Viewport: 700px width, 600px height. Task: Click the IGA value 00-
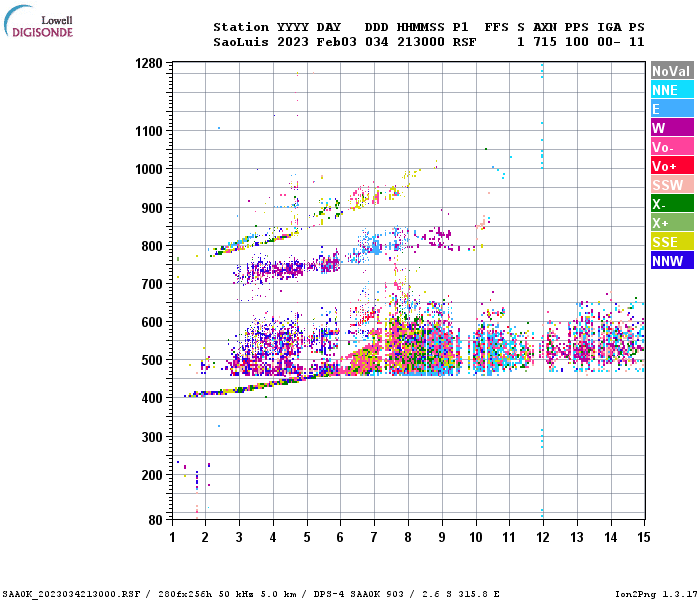click(x=608, y=42)
